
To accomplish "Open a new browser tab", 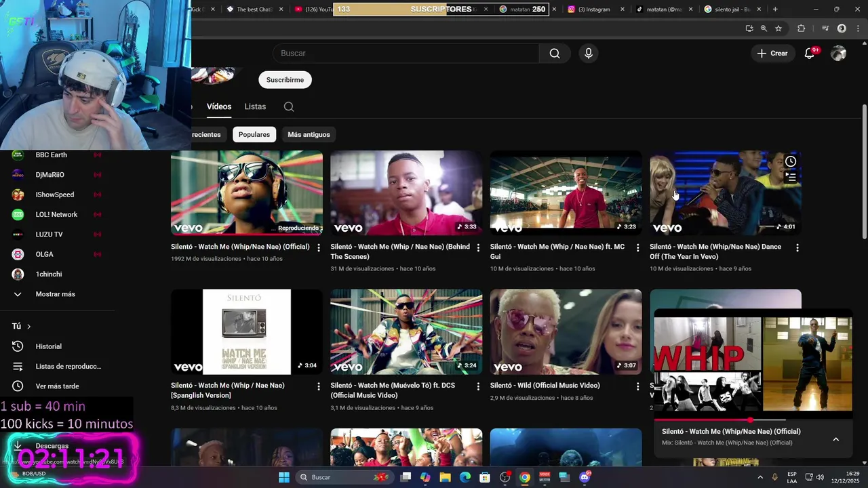I will coord(775,9).
